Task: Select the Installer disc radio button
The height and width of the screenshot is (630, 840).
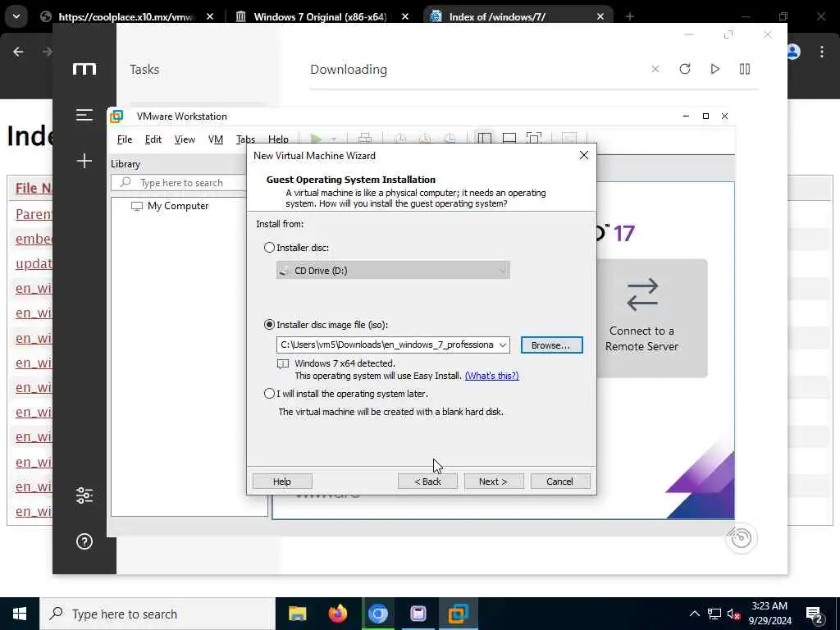Action: tap(269, 248)
